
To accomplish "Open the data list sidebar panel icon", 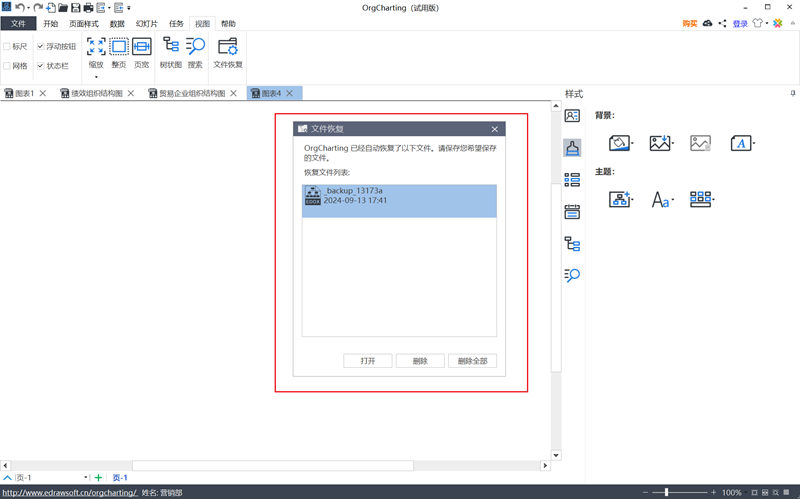I will 572,180.
